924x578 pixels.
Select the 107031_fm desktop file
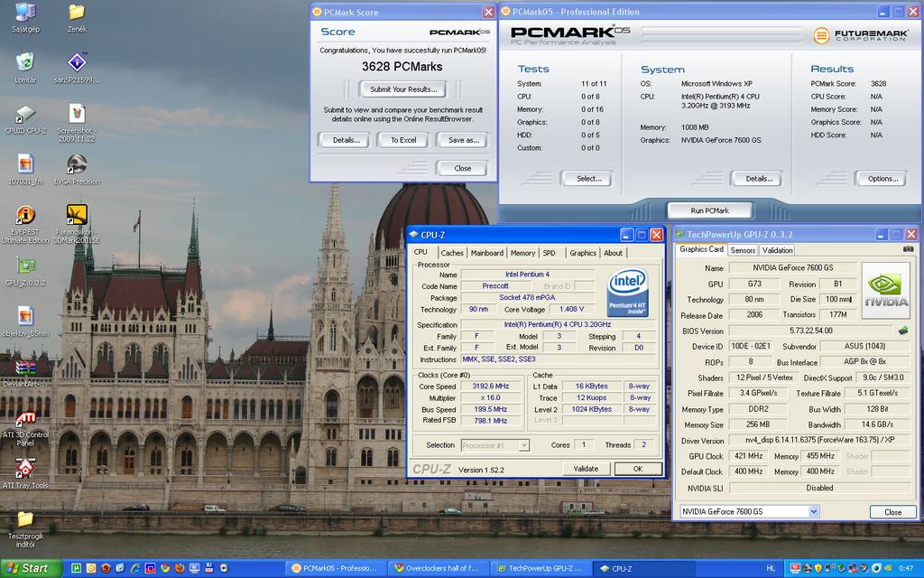click(x=25, y=170)
